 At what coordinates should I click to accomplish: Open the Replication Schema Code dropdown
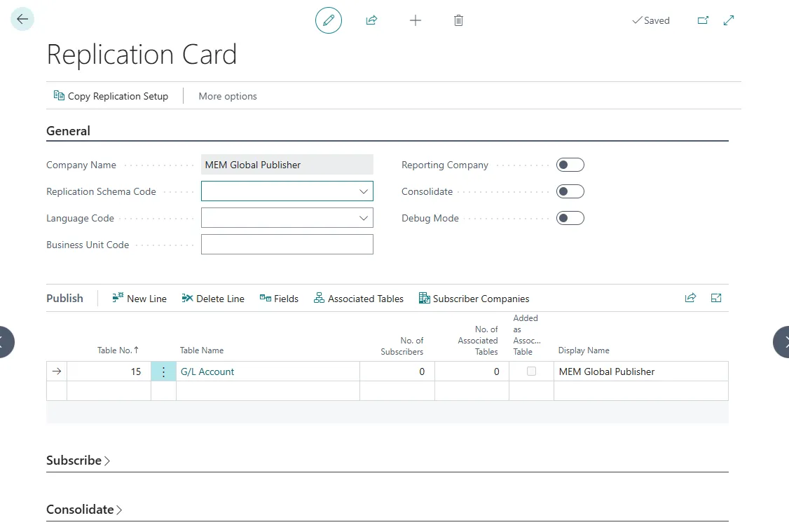pos(364,191)
